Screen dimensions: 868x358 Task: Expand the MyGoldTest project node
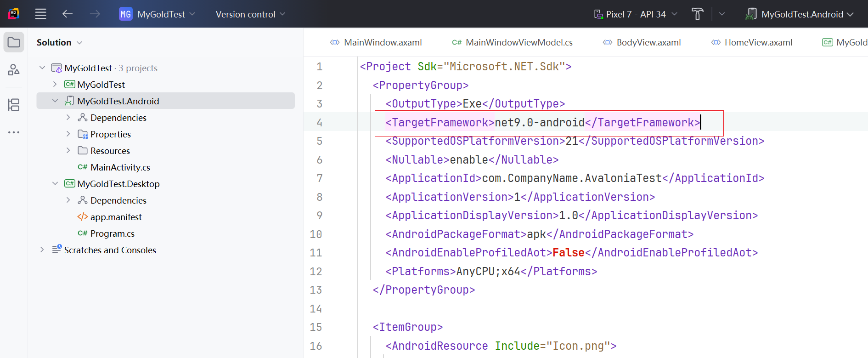point(55,84)
